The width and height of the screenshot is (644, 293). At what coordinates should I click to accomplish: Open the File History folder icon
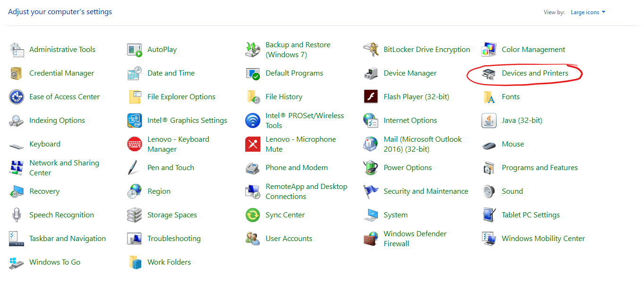click(253, 97)
